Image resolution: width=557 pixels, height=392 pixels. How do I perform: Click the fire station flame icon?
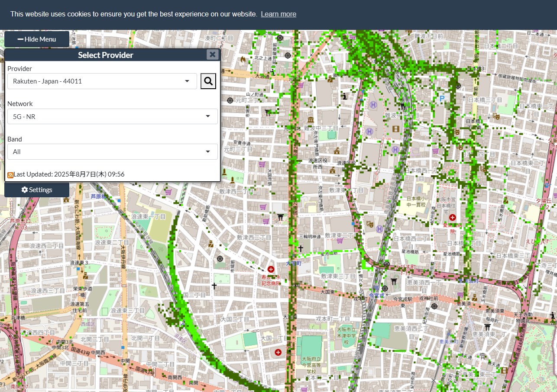(243, 59)
